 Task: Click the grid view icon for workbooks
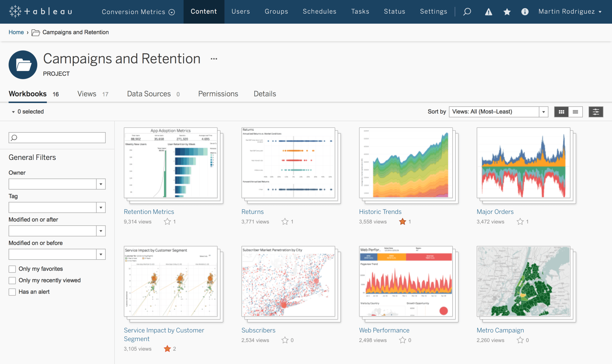pyautogui.click(x=561, y=112)
